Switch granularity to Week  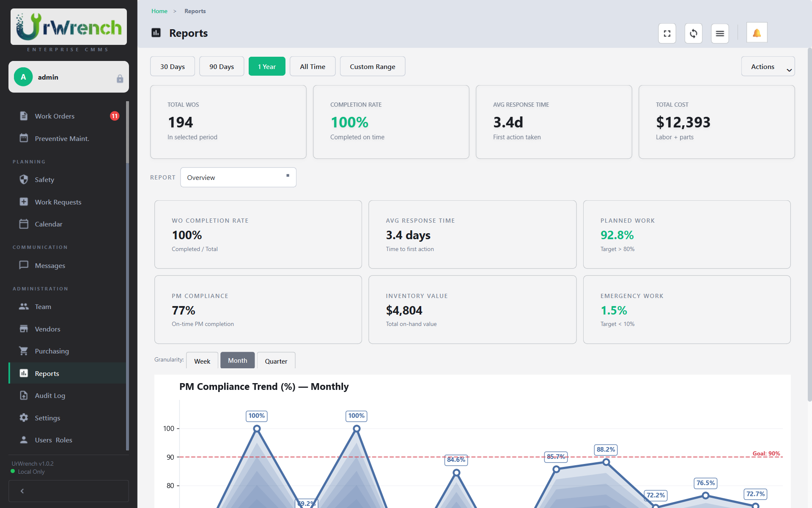pos(202,361)
